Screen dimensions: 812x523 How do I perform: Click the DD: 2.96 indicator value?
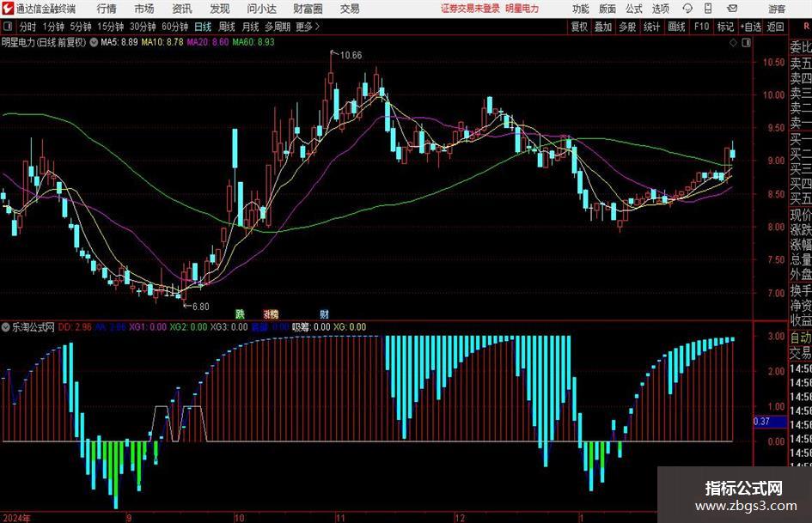[x=75, y=327]
